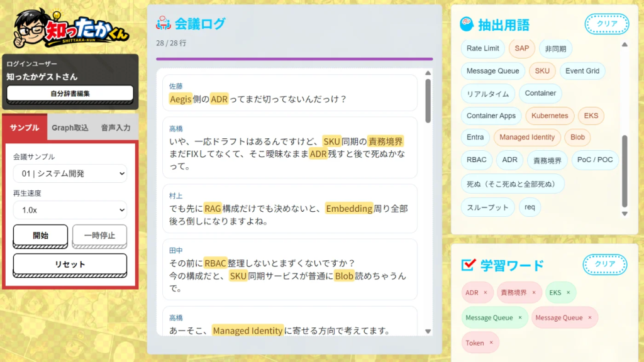This screenshot has width=644, height=362.
Task: Toggle the Rate Limit term chip
Action: 482,48
